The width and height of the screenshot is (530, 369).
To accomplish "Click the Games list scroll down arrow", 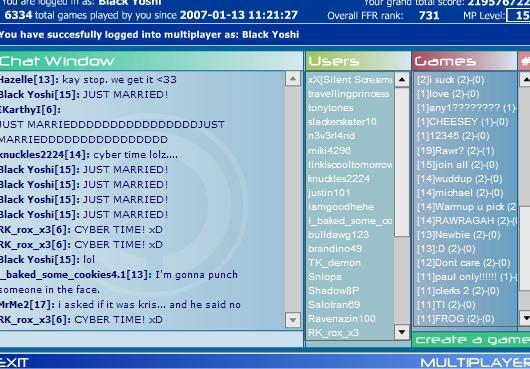I will coord(525,318).
